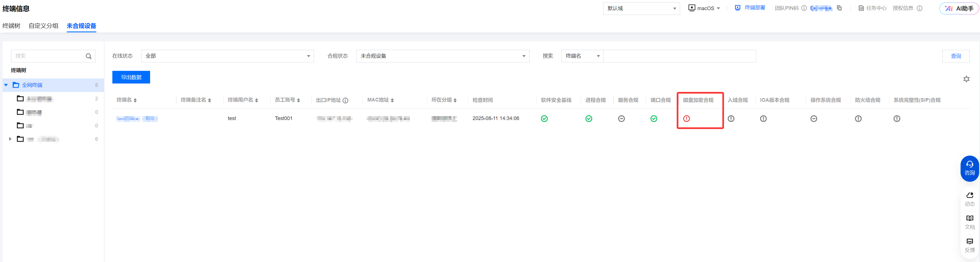Click the red disk encryption compliance warning icon
Viewport: 980px width, 262px height.
pos(686,119)
